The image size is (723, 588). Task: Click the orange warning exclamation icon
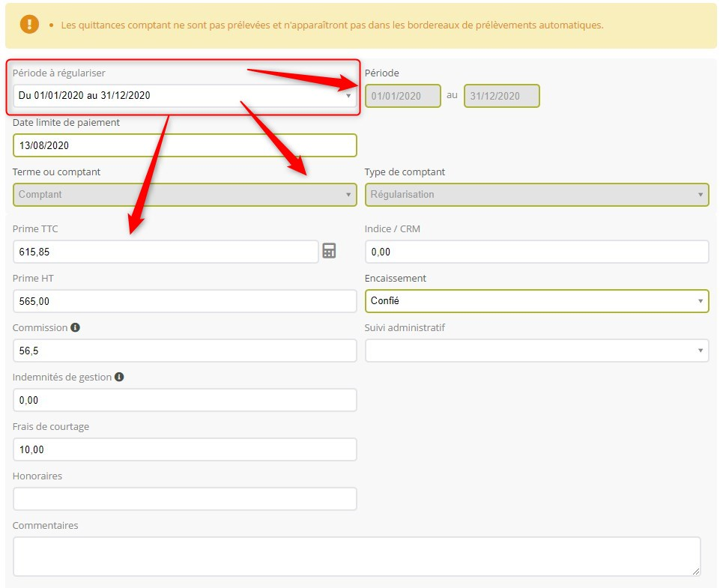pyautogui.click(x=29, y=25)
